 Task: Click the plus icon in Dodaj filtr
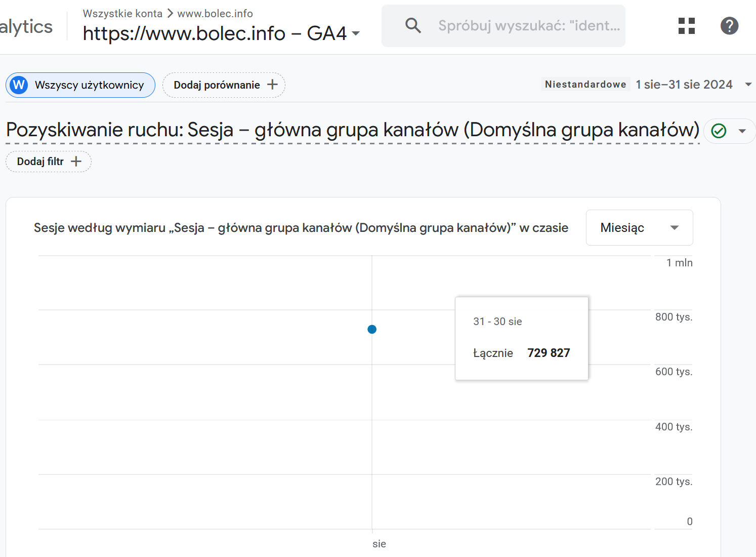[76, 162]
